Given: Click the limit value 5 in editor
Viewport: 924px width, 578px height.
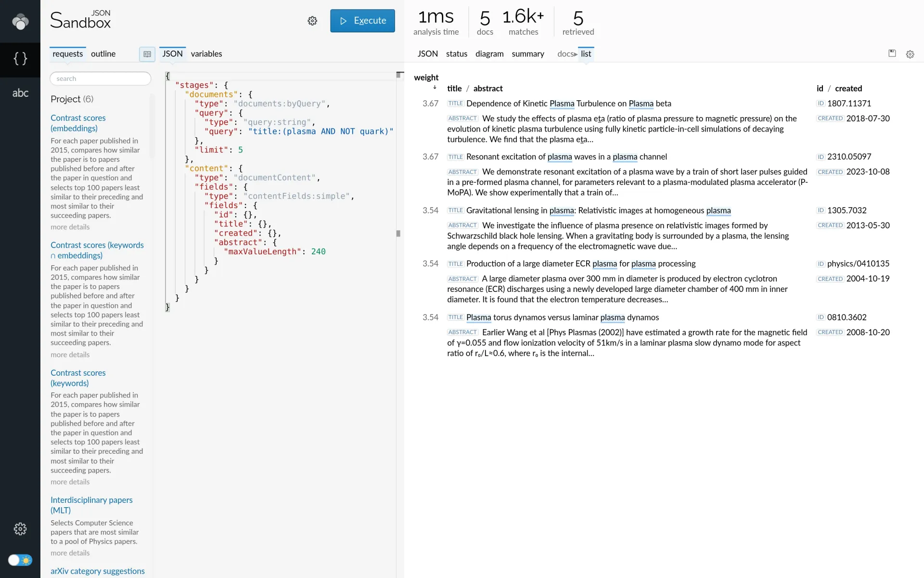Looking at the screenshot, I should (x=241, y=150).
